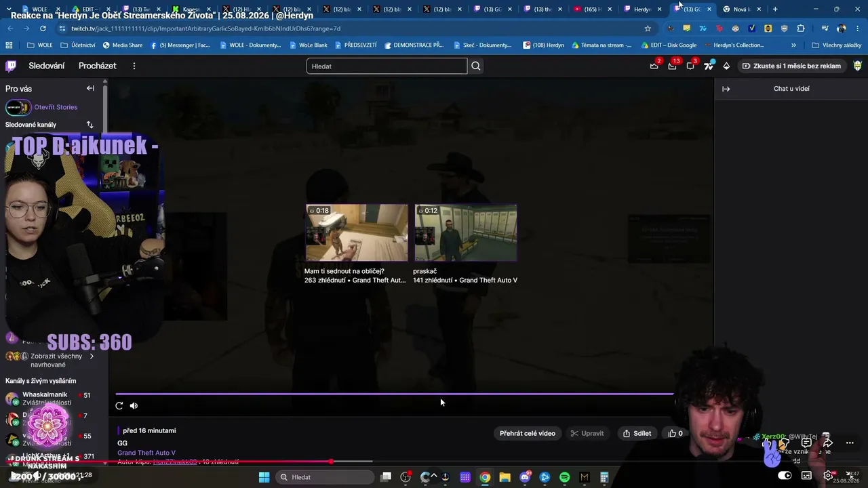Switch to the Nová karta tab
Image resolution: width=868 pixels, height=488 pixels.
742,9
